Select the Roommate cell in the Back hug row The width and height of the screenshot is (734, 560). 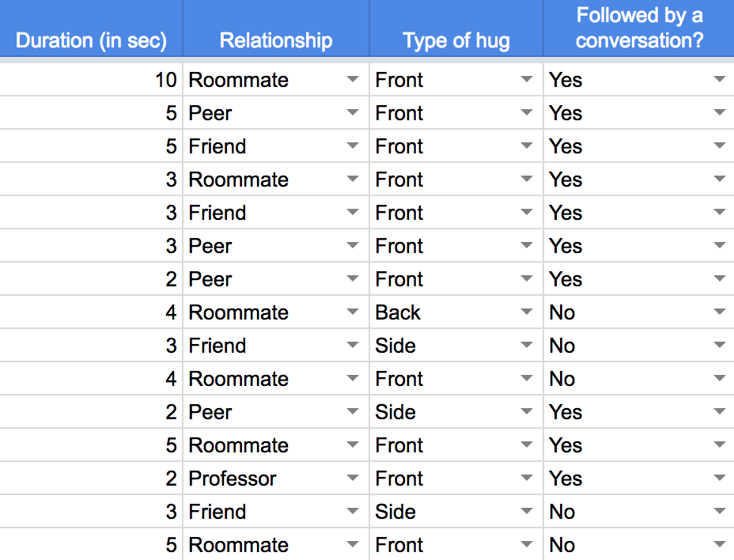pos(276,312)
